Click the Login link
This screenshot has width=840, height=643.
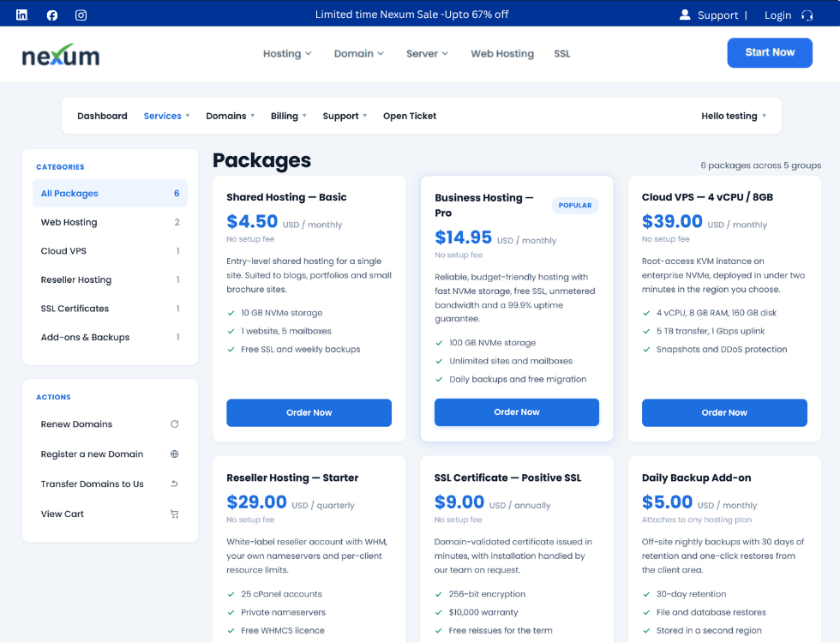(x=778, y=15)
